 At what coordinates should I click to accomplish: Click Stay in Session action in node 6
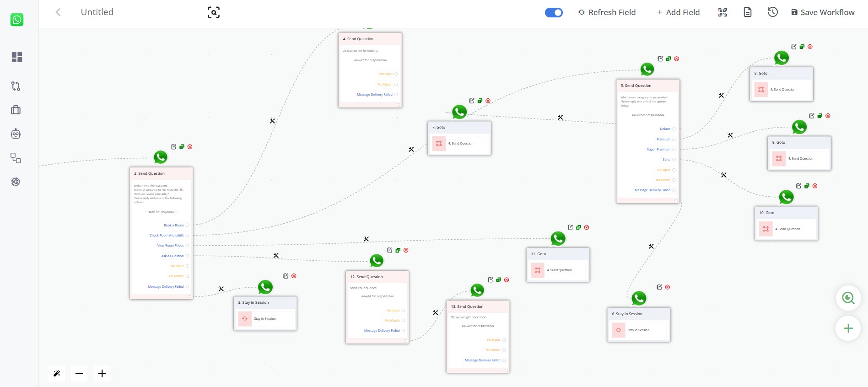click(639, 330)
